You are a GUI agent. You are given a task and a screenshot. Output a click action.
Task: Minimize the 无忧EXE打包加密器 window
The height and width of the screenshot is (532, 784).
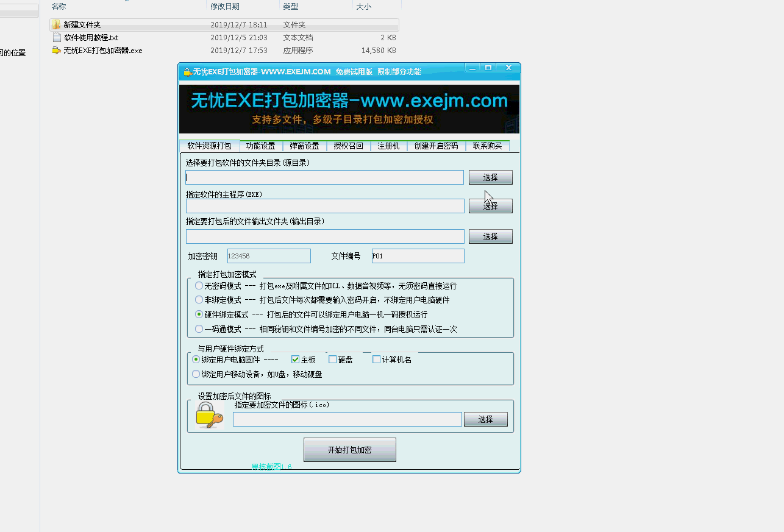pos(474,68)
